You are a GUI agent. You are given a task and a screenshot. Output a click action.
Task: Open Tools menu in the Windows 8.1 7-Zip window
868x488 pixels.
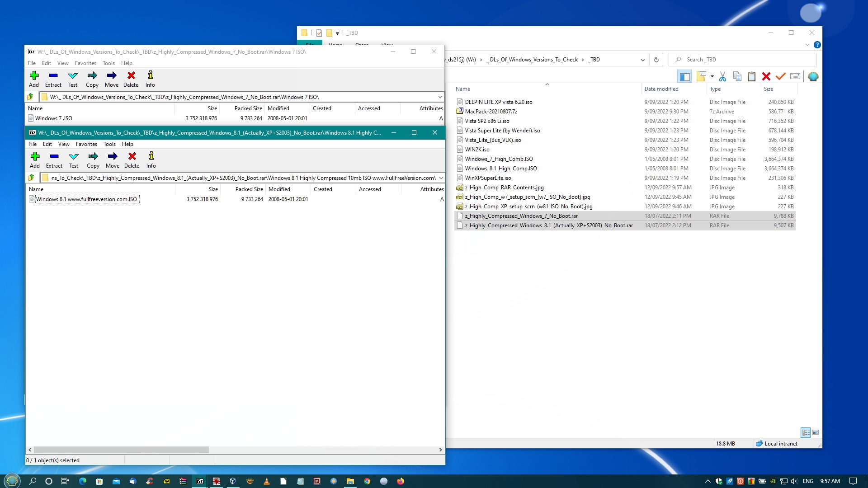click(109, 144)
